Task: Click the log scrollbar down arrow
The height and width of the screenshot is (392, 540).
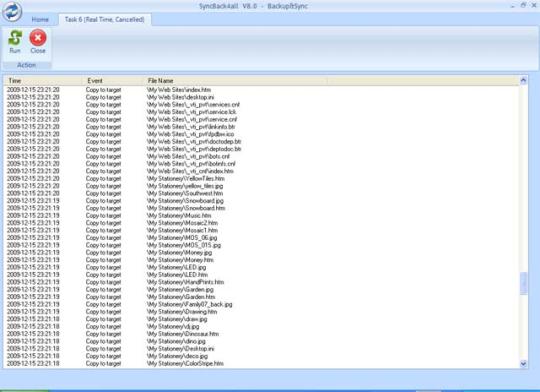Action: [523, 364]
